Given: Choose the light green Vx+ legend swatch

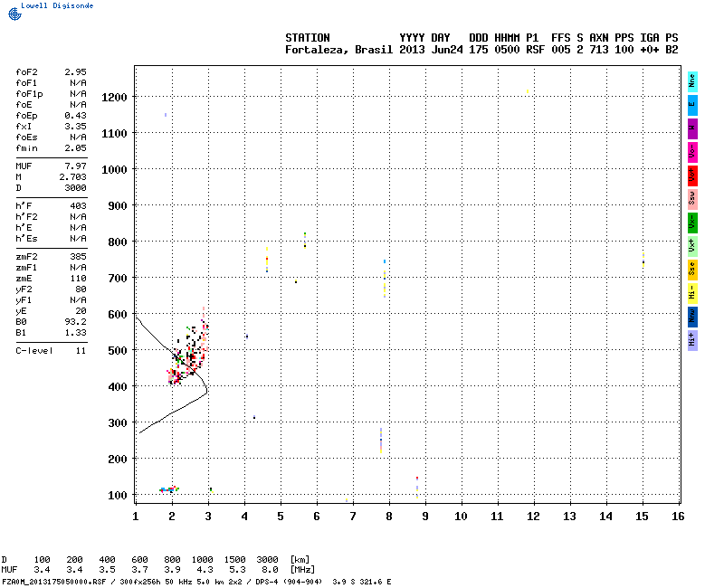Looking at the screenshot, I should click(x=692, y=246).
